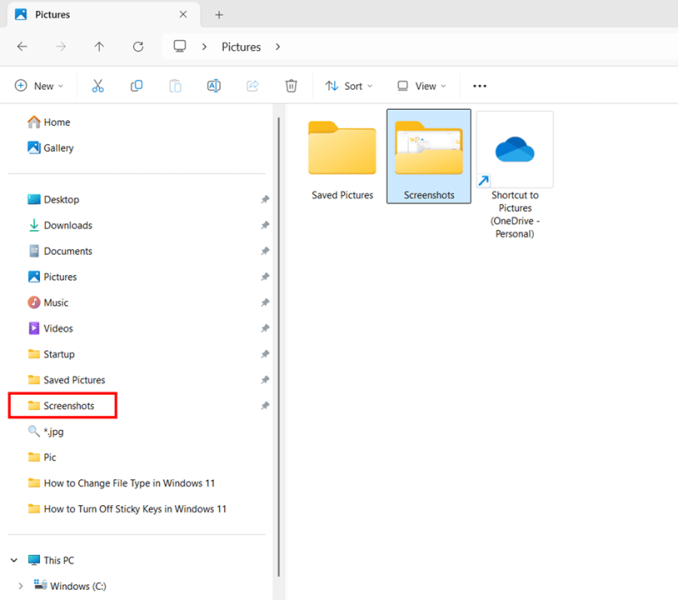Viewport: 678px width, 600px height.
Task: Open the Pic folder in sidebar
Action: coord(42,457)
